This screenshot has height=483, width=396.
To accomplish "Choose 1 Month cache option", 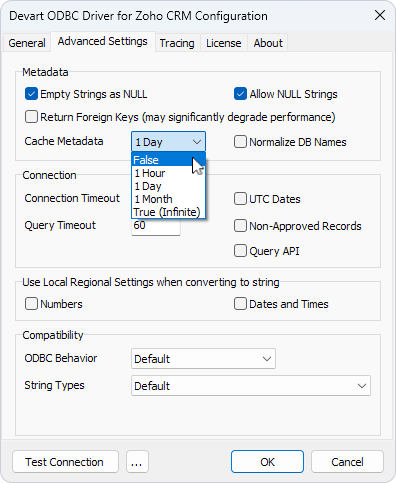I will 168,199.
